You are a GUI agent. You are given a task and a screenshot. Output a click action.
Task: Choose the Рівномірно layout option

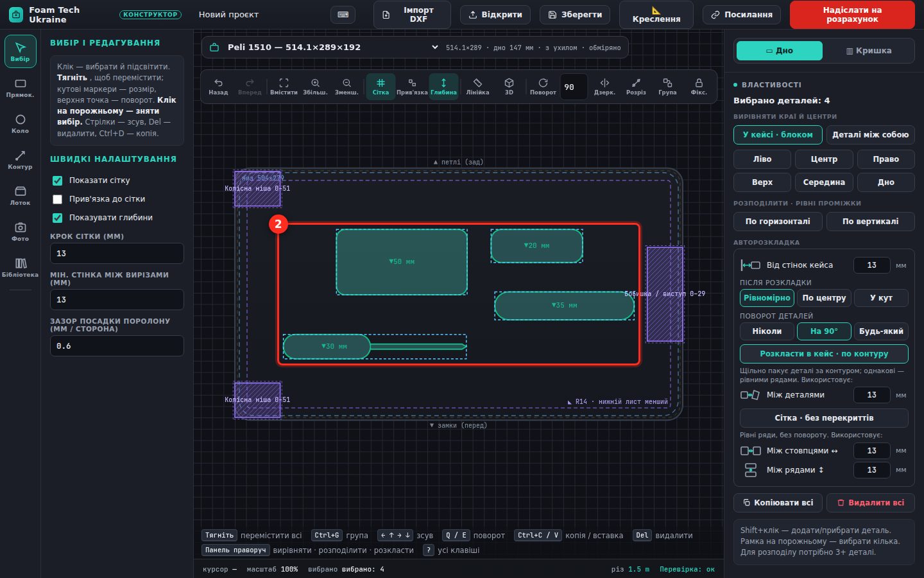pos(767,298)
